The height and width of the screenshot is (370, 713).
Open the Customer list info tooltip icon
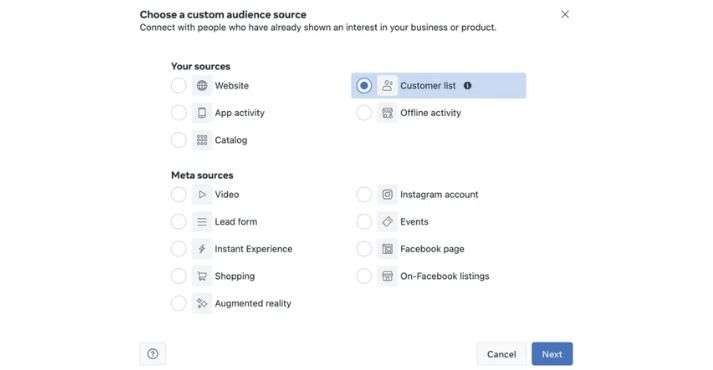(x=467, y=85)
